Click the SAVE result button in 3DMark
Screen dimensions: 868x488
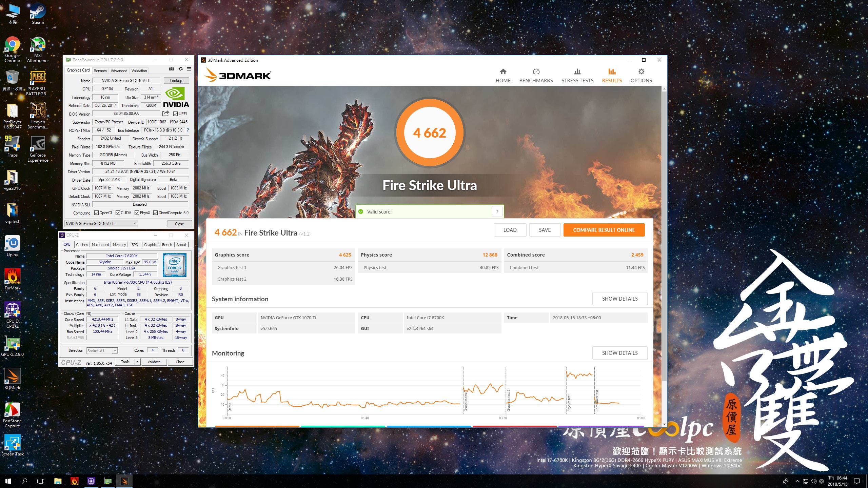(x=545, y=230)
